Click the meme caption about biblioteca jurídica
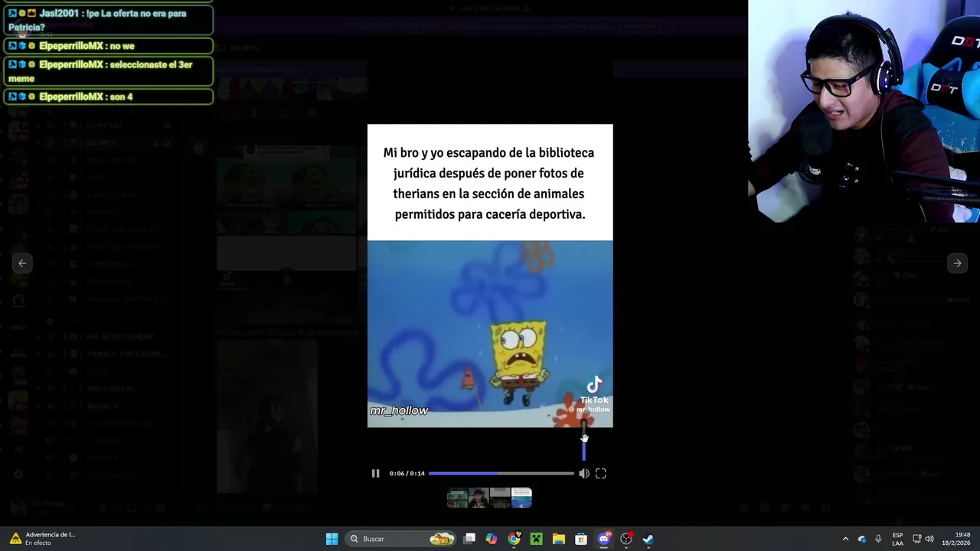 tap(490, 184)
